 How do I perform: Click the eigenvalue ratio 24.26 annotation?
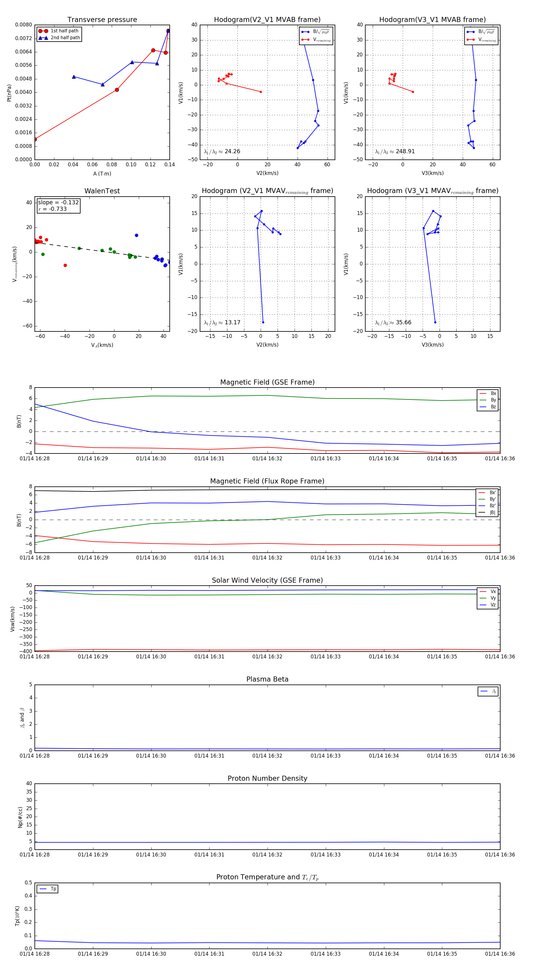[222, 151]
